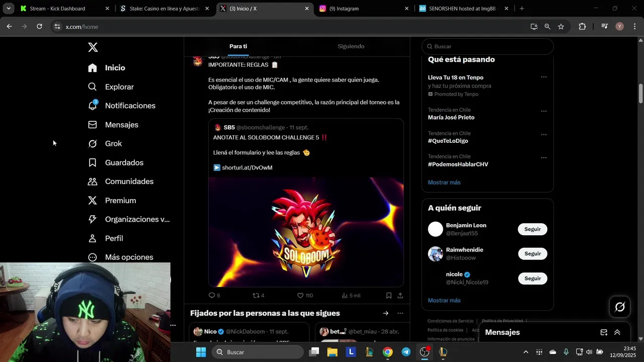Reload the x.com page
Viewport: 644px width, 362px height.
39,27
